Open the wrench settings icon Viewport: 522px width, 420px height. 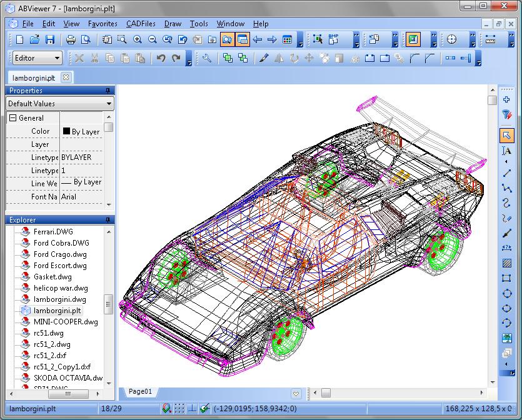(x=207, y=58)
